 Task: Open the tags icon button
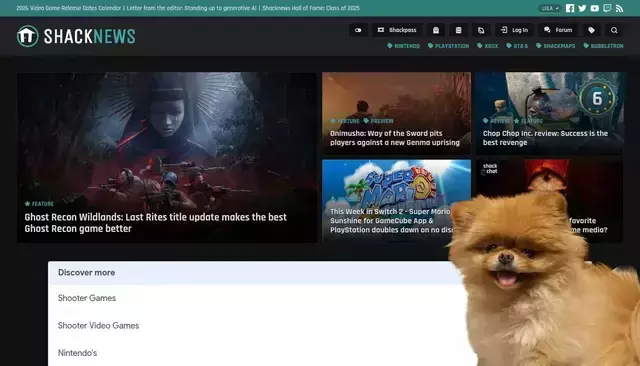591,30
